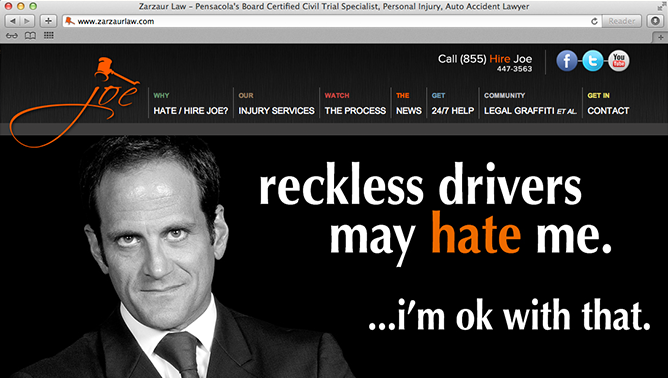Enter full screen with corner arrows icon

[661, 6]
